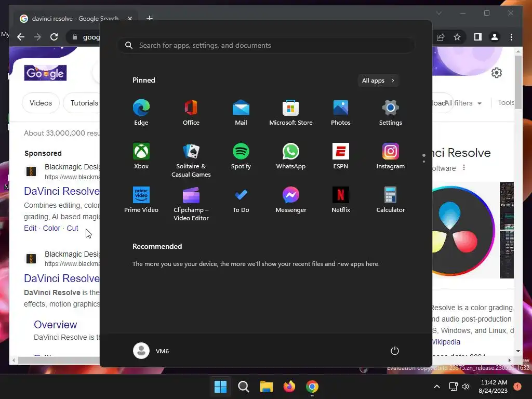
Task: Launch Prime Video app
Action: point(141,200)
